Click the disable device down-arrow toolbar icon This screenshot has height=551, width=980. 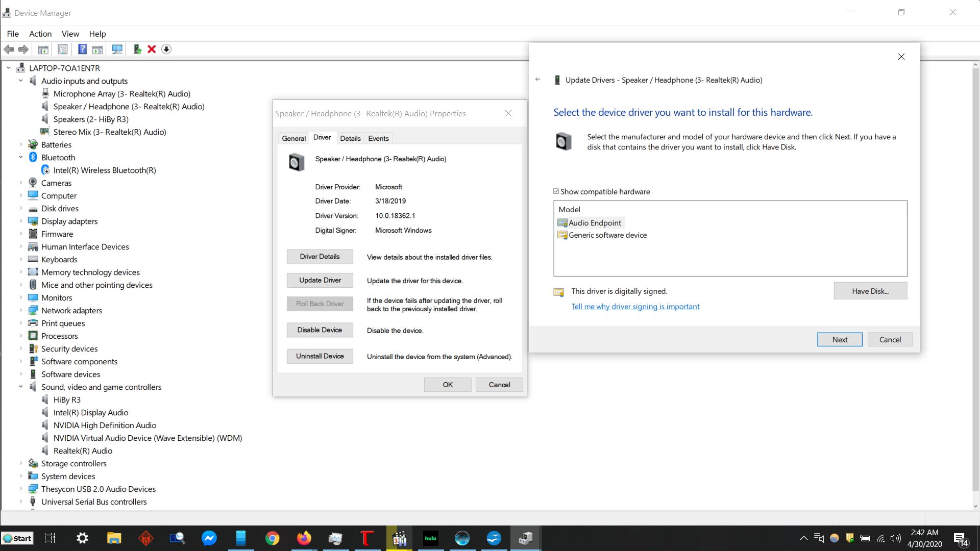point(166,49)
